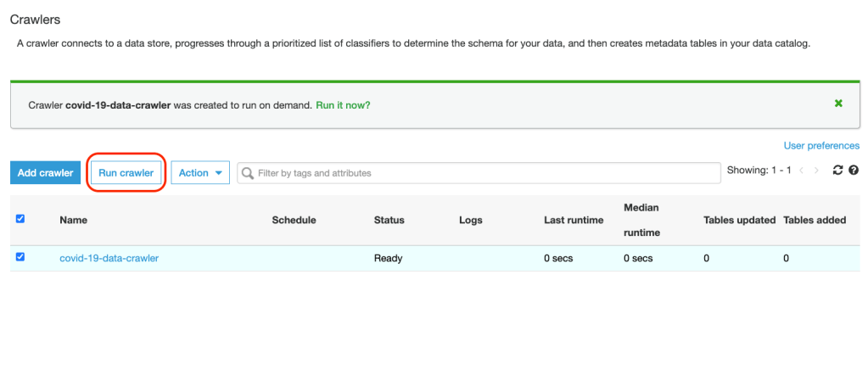Viewport: 868px width, 381px height.
Task: Open User preferences link
Action: tap(821, 146)
